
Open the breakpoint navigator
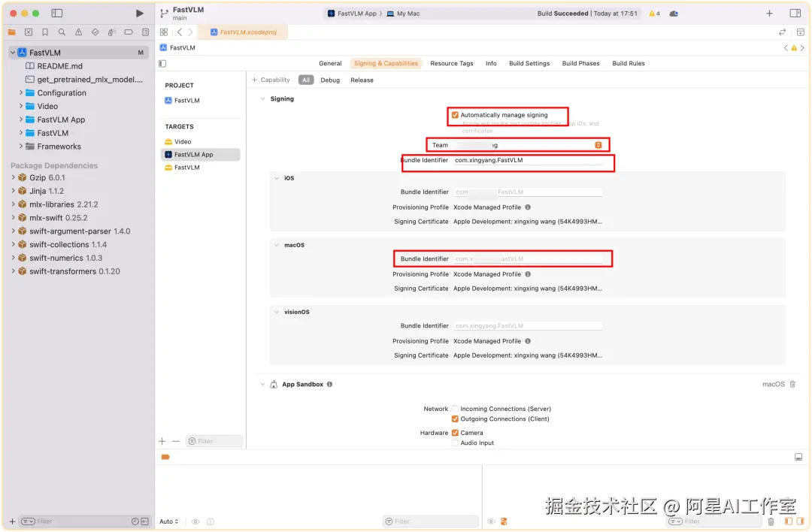tap(129, 32)
